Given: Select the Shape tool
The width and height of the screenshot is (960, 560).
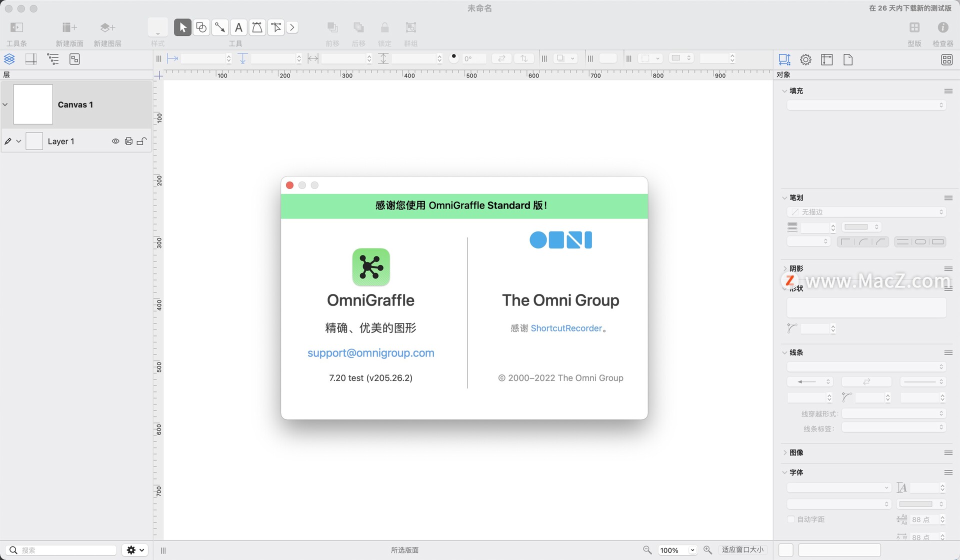Looking at the screenshot, I should coord(201,27).
